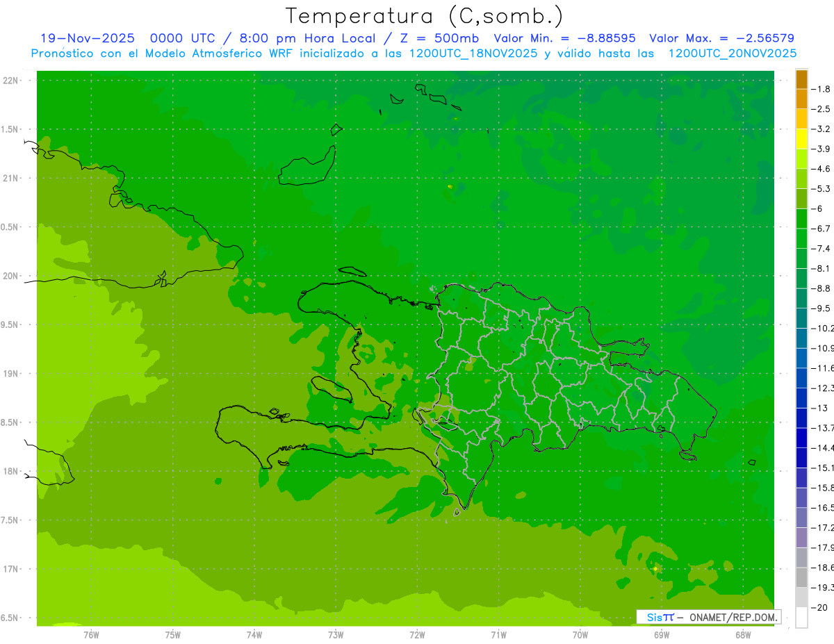Click the "-6.7" colorbar value
This screenshot has height=644, width=834.
pos(820,229)
